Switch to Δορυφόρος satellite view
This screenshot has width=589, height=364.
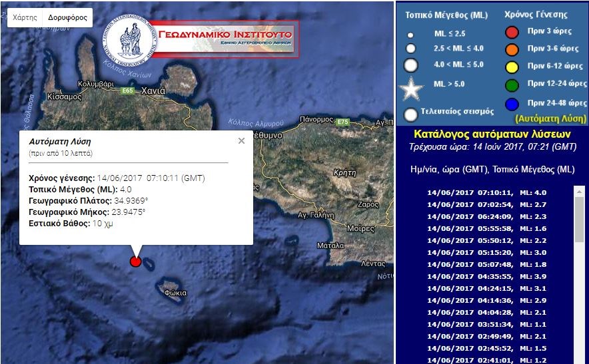point(67,18)
